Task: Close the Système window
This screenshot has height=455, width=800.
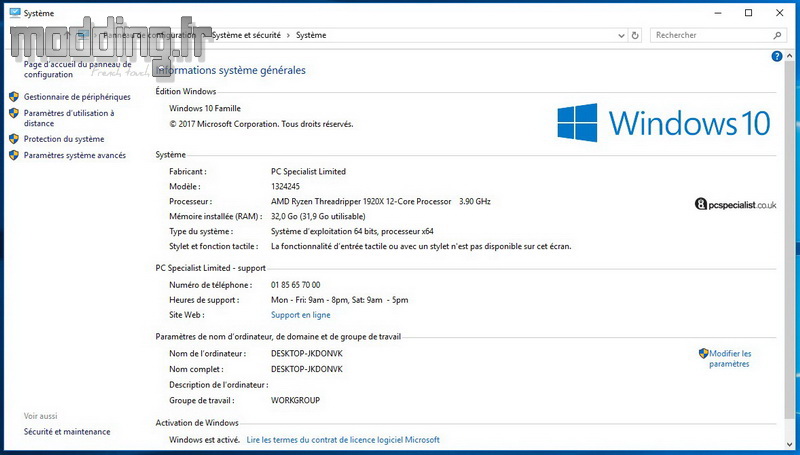Action: pos(780,13)
